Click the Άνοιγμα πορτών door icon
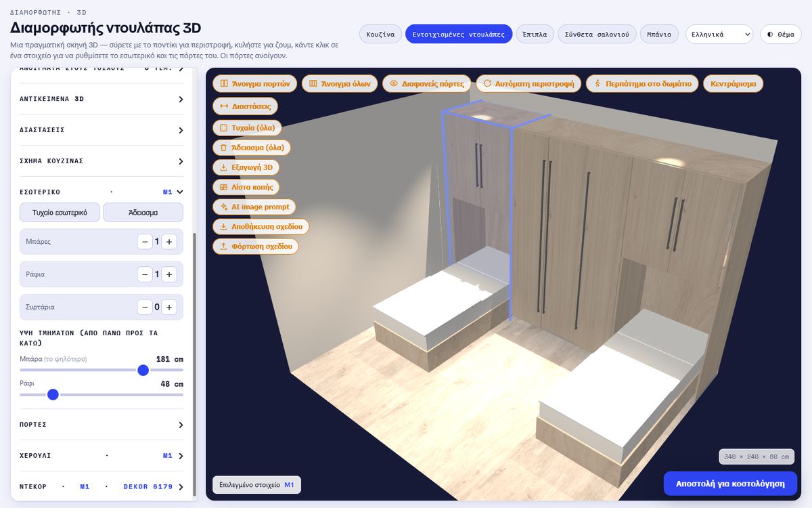This screenshot has width=812, height=508. (224, 84)
